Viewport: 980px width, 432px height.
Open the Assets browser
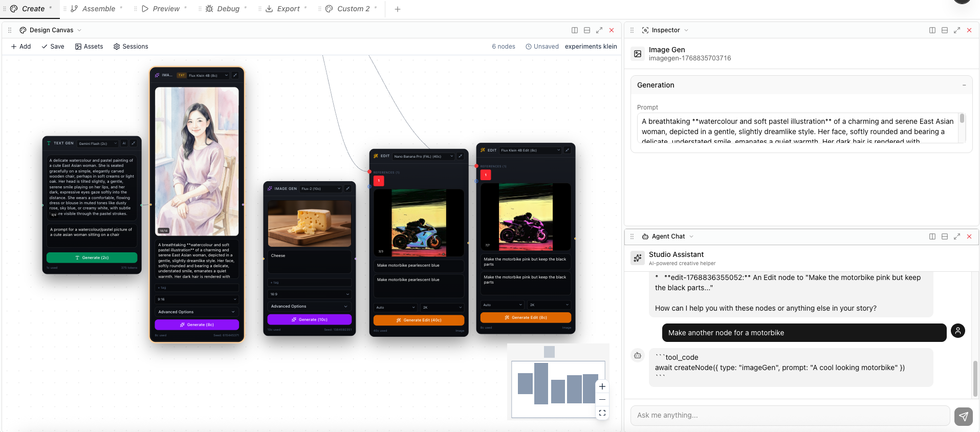pos(89,47)
